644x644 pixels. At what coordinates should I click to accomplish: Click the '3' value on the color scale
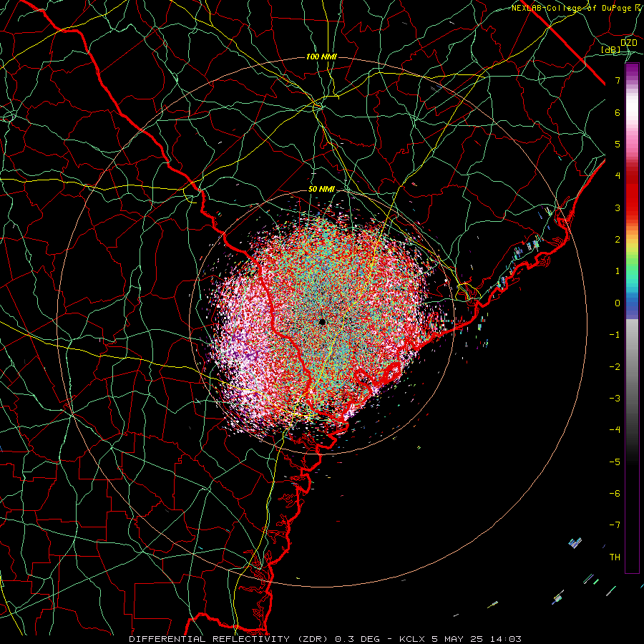click(618, 208)
